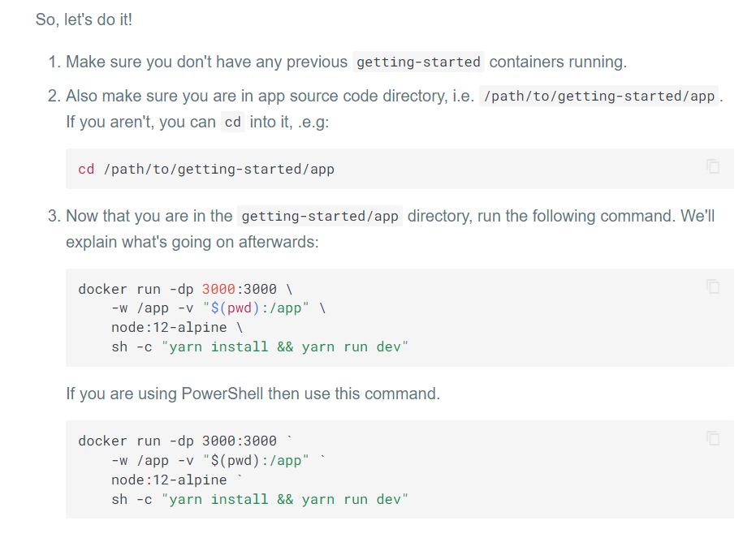Click the inline "/path/to/getting-started/app" code in step 2
The width and height of the screenshot is (756, 538).
pos(599,97)
